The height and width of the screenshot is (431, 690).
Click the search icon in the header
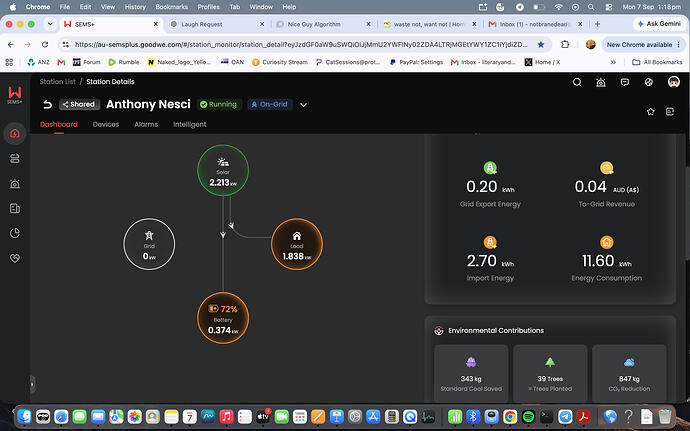[577, 82]
